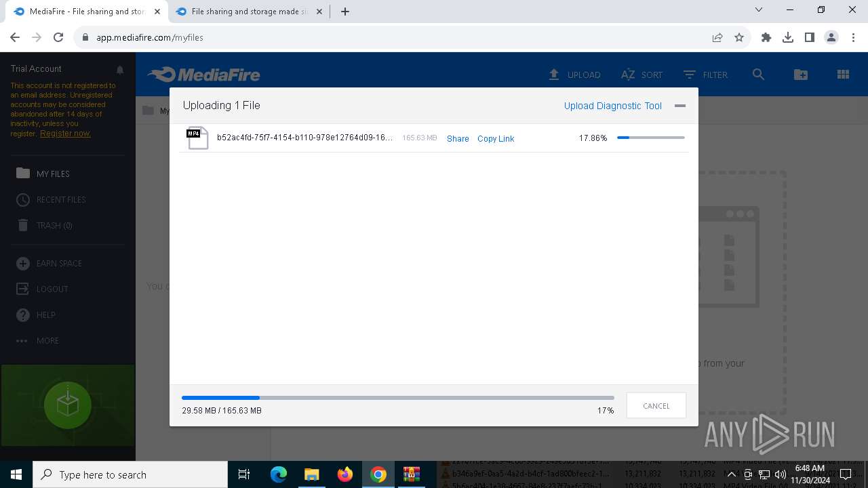The image size is (868, 488).
Task: Click the Chrome icon on the taskbar
Action: coord(378,474)
